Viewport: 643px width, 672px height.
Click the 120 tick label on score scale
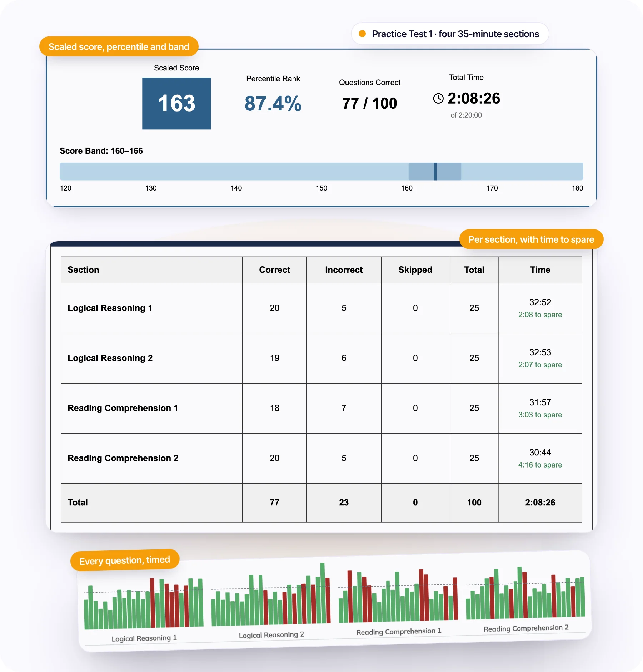coord(66,188)
